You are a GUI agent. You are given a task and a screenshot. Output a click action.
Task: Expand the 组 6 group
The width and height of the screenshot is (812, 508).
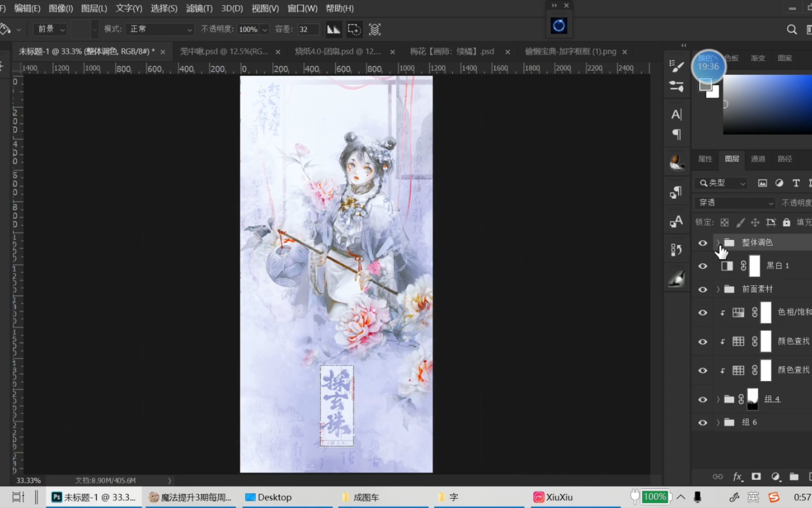(x=718, y=422)
